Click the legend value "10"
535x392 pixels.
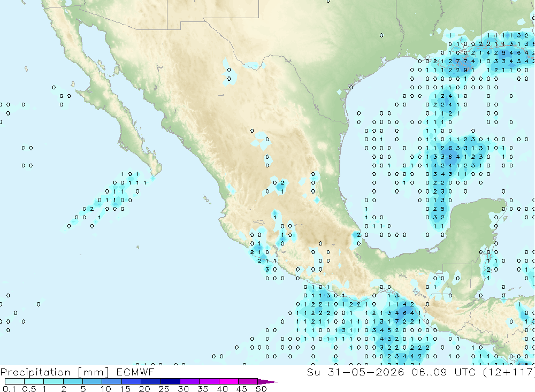pyautogui.click(x=106, y=389)
